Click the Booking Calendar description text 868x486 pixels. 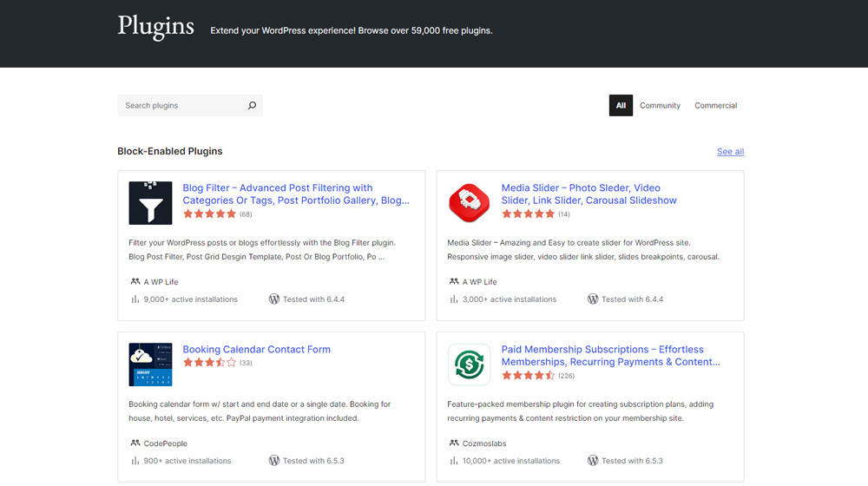pos(260,411)
